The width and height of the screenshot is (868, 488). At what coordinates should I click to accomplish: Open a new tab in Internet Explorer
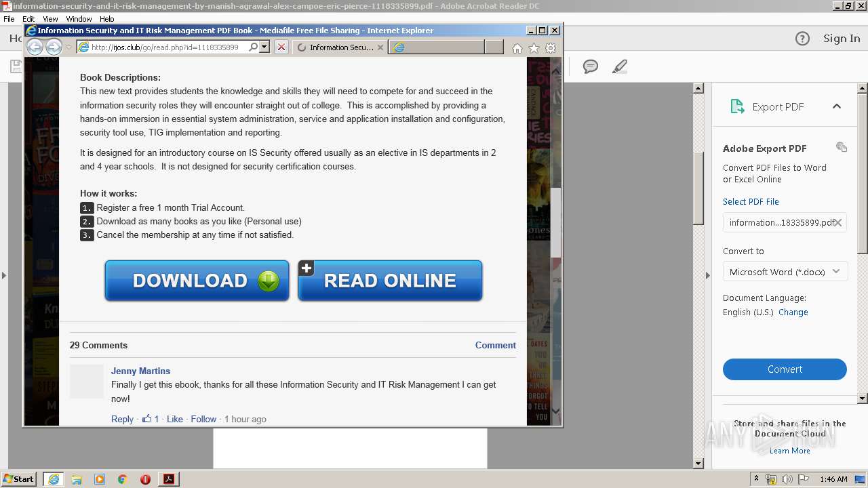tap(494, 47)
